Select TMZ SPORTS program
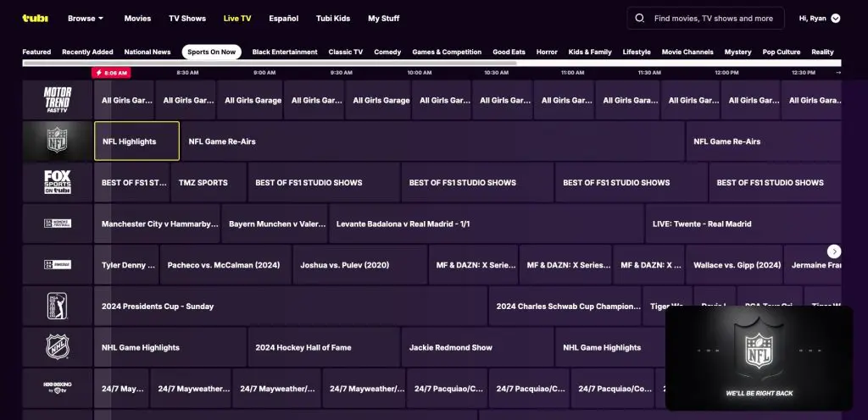The image size is (868, 420). (209, 182)
